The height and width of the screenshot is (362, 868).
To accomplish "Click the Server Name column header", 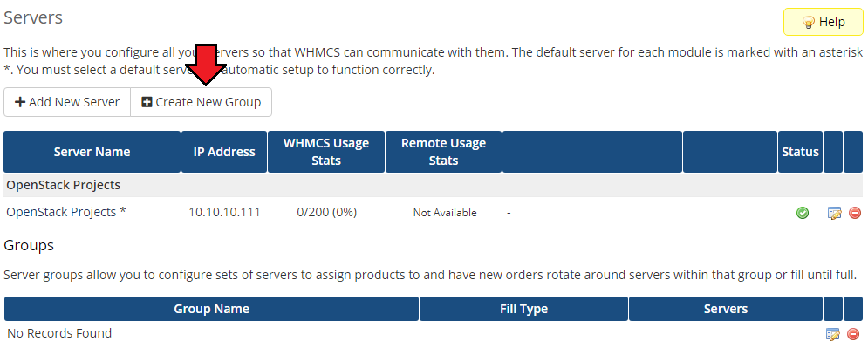I will pyautogui.click(x=92, y=152).
